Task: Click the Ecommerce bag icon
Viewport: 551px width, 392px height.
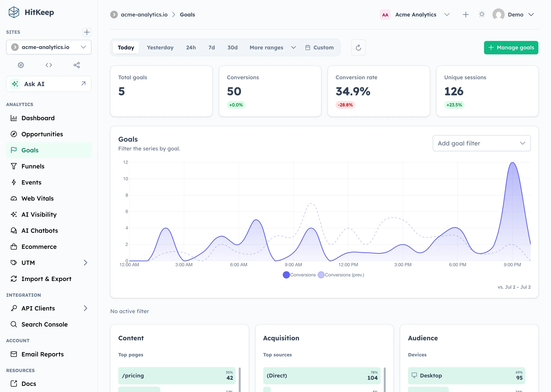Action: pos(14,247)
